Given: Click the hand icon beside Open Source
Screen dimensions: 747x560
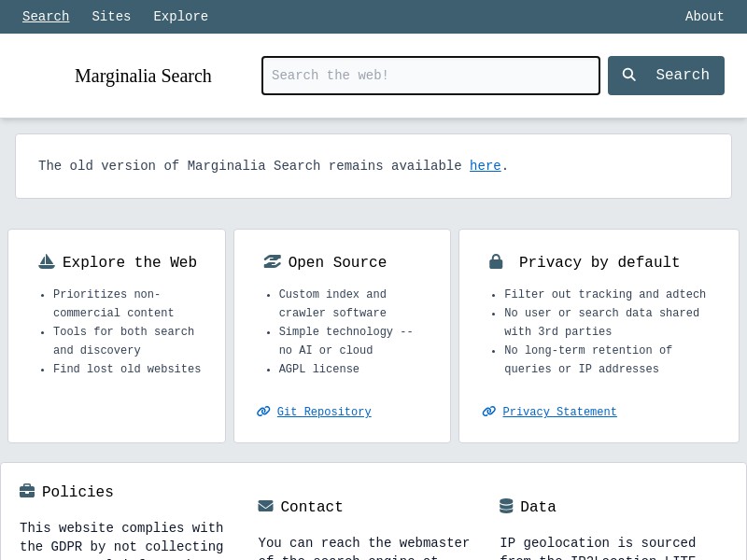Looking at the screenshot, I should point(272,261).
